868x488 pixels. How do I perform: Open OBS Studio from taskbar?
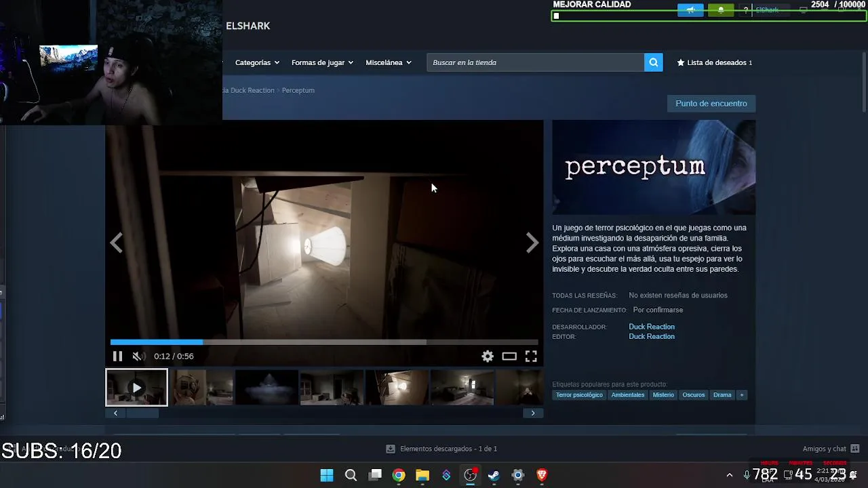click(470, 475)
